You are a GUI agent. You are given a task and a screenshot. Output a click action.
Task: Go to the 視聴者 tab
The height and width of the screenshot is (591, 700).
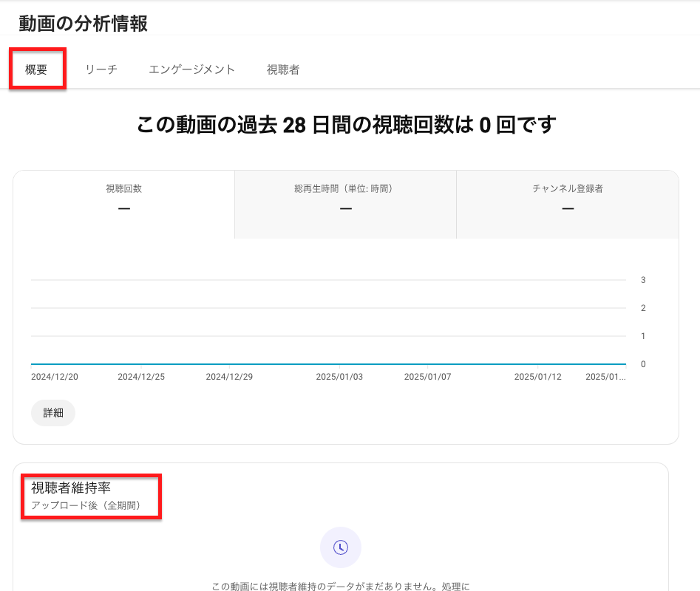tap(283, 69)
